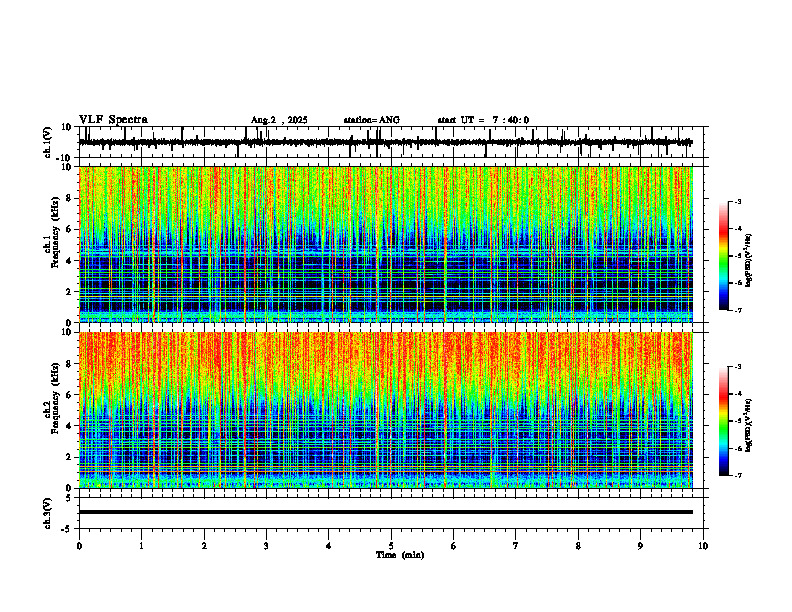Click the "-7" label on ch.2 color bar
This screenshot has width=792, height=612.
737,476
